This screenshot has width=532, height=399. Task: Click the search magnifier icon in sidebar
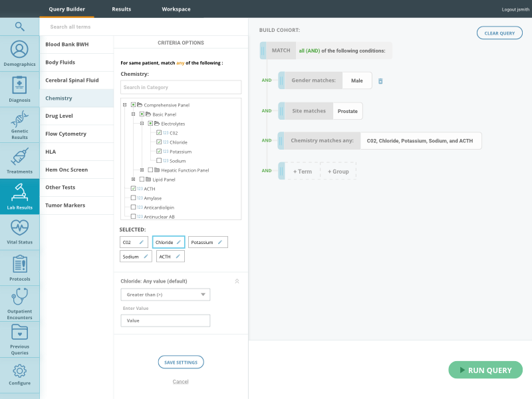(19, 25)
